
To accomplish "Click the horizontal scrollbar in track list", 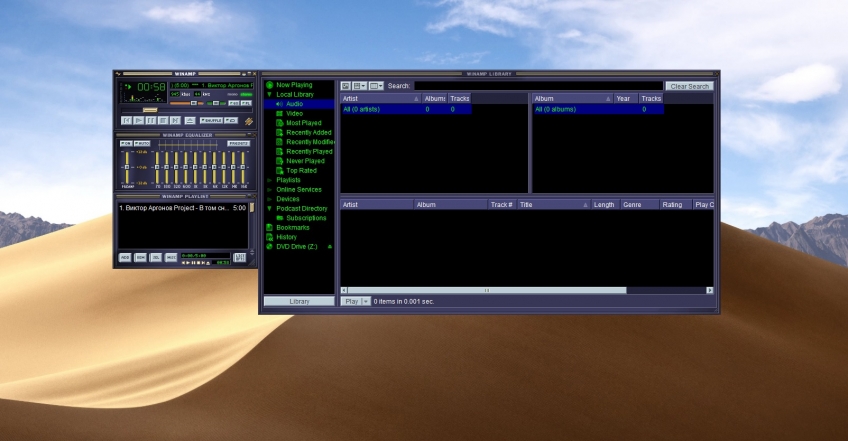I will (x=487, y=291).
